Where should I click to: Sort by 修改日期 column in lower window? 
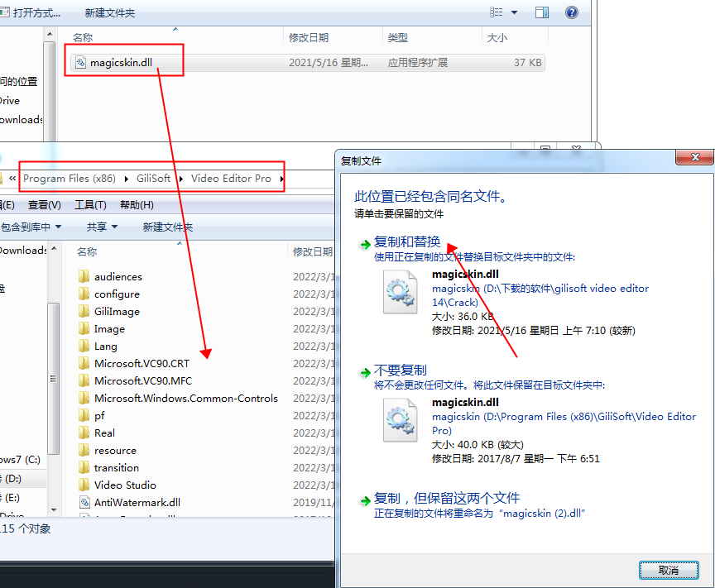point(312,251)
